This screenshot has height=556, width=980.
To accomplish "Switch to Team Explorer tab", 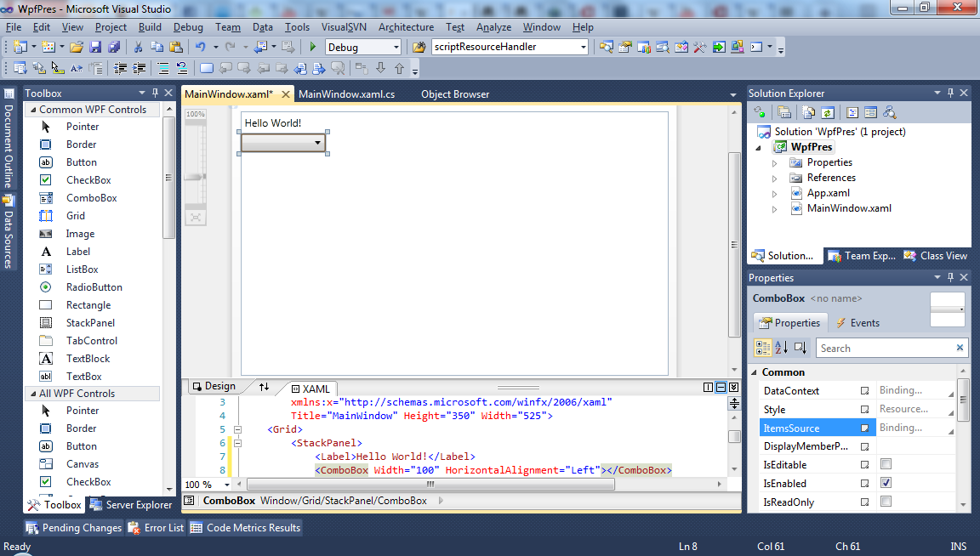I will (x=862, y=256).
